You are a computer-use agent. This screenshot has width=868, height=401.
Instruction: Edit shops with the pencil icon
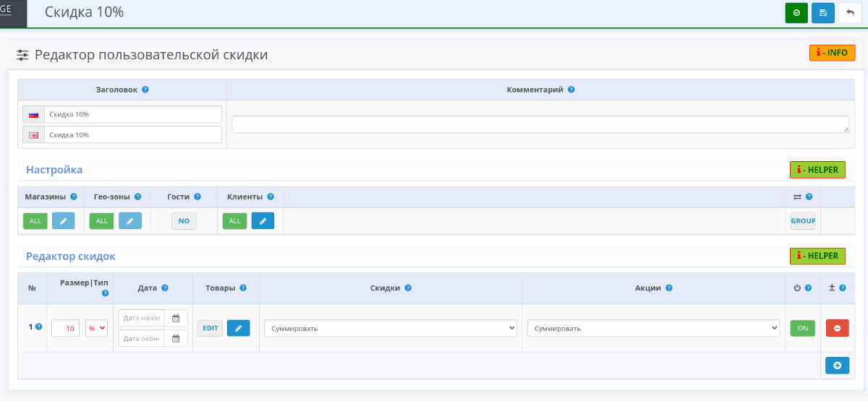click(x=63, y=221)
